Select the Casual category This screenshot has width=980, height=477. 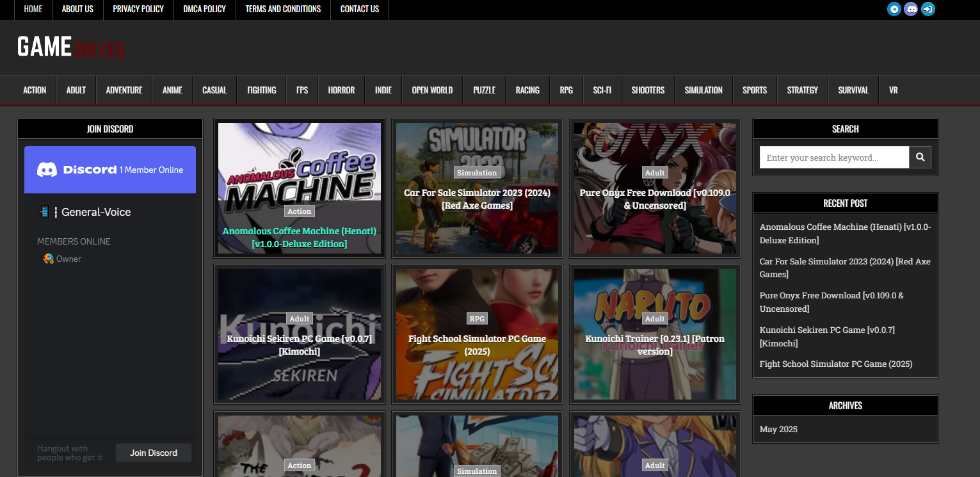(x=214, y=90)
